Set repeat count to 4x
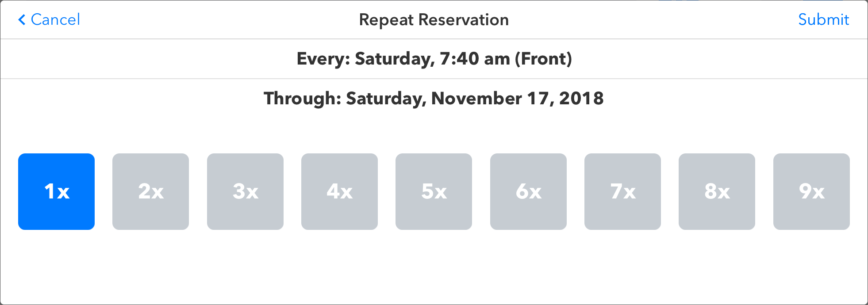 [339, 191]
